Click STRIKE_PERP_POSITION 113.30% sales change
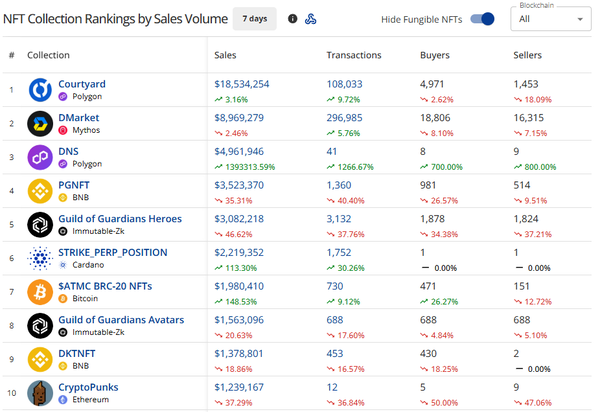This screenshot has width=600, height=412. click(235, 268)
